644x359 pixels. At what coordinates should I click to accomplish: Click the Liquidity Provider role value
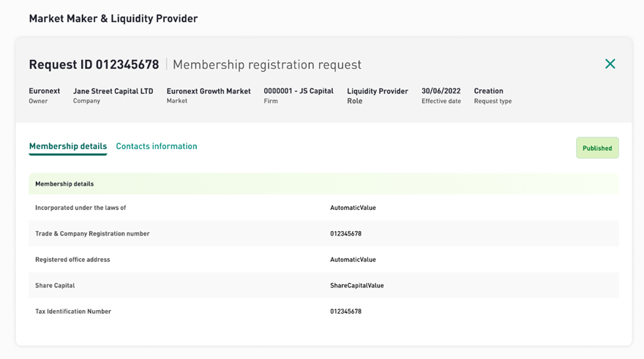pyautogui.click(x=378, y=91)
